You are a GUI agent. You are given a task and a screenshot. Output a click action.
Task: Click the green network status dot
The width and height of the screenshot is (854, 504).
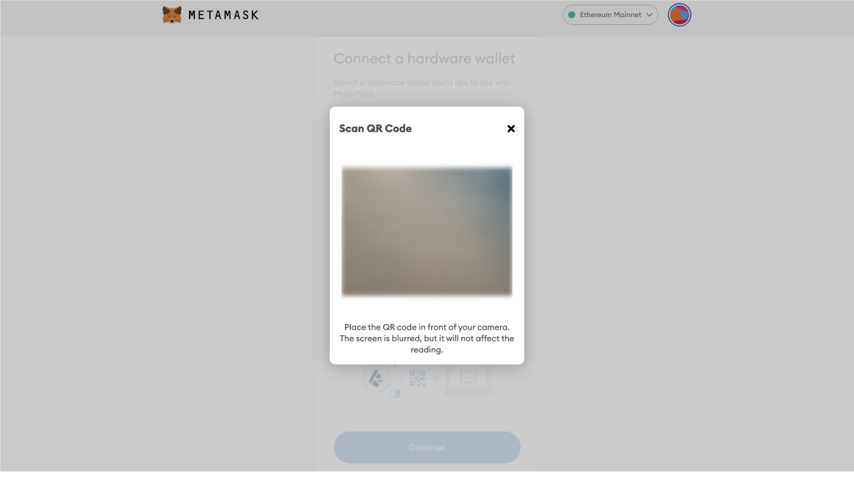coord(572,15)
